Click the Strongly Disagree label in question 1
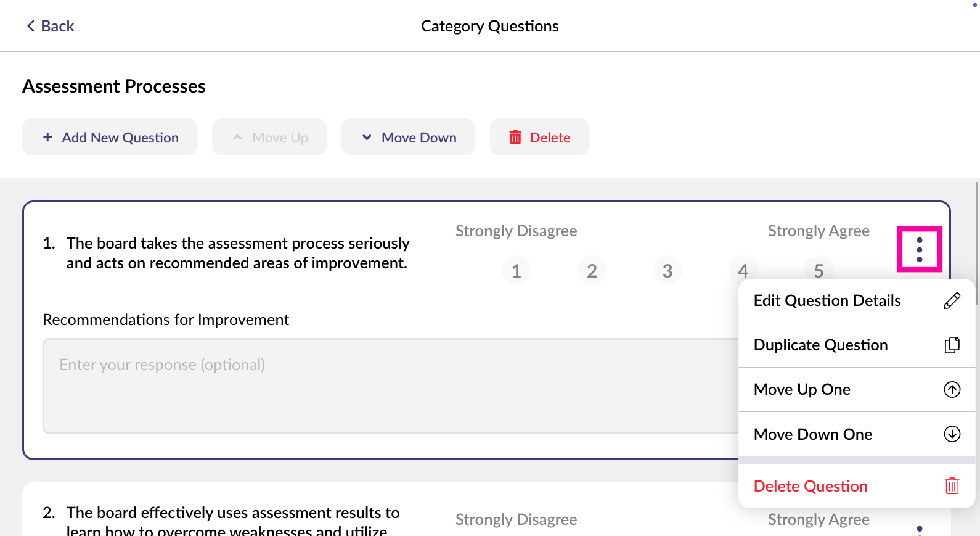The height and width of the screenshot is (536, 980). pos(517,231)
